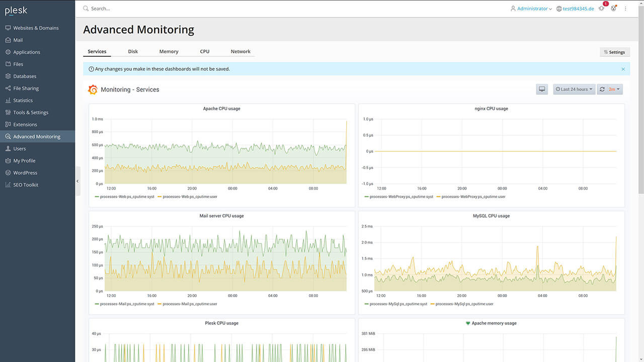Screen dimensions: 644x362
Task: Open the Last 24 hours time range dropdown
Action: click(574, 89)
